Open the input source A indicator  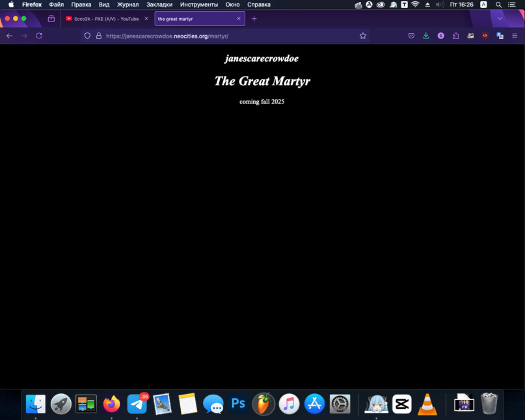pyautogui.click(x=483, y=5)
